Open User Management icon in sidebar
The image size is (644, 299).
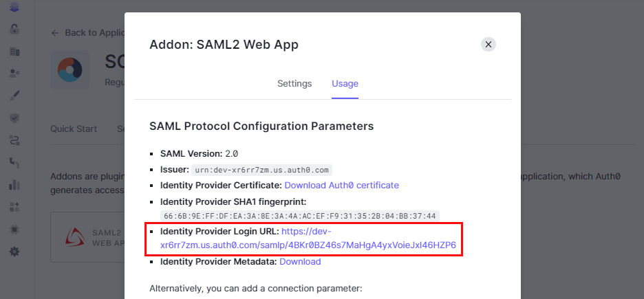click(14, 74)
